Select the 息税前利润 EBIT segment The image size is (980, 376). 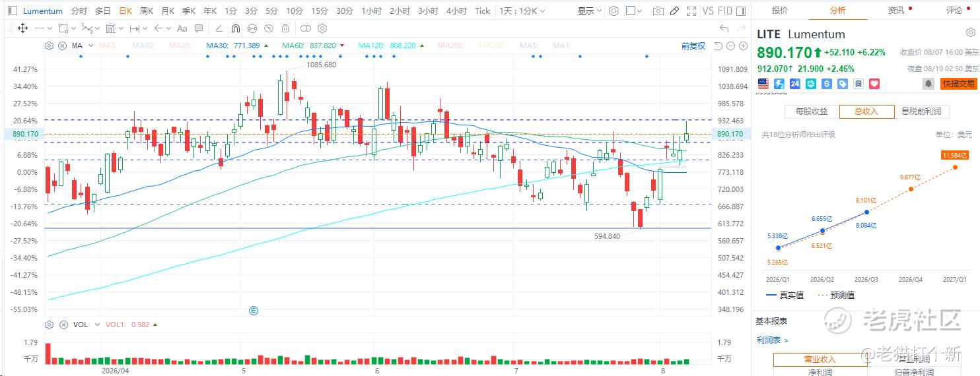[921, 111]
